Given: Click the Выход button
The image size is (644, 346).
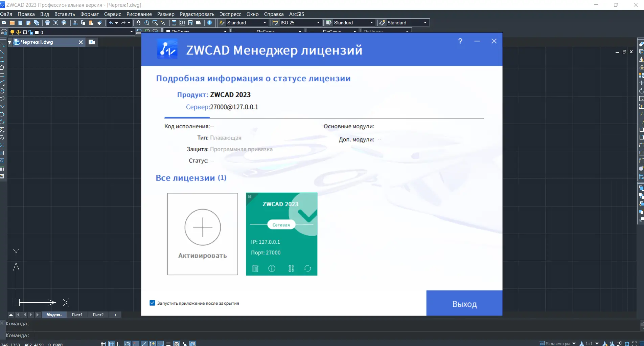Looking at the screenshot, I should pyautogui.click(x=464, y=303).
